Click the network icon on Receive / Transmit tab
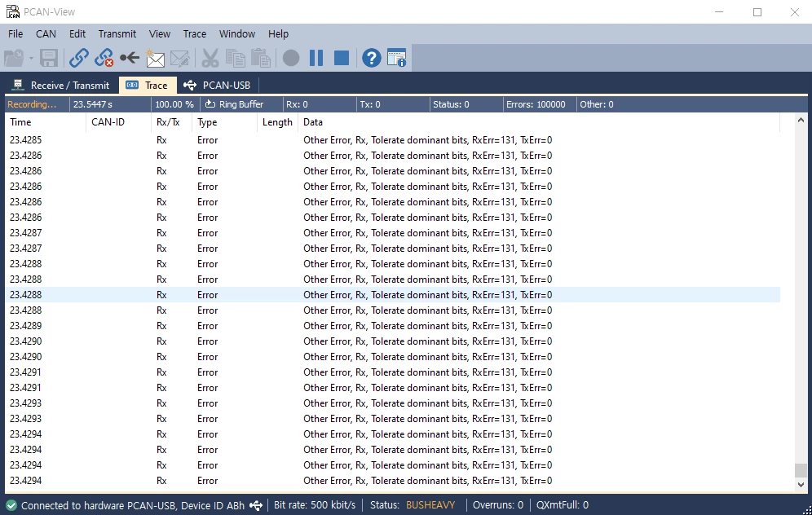Image resolution: width=812 pixels, height=515 pixels. [18, 85]
